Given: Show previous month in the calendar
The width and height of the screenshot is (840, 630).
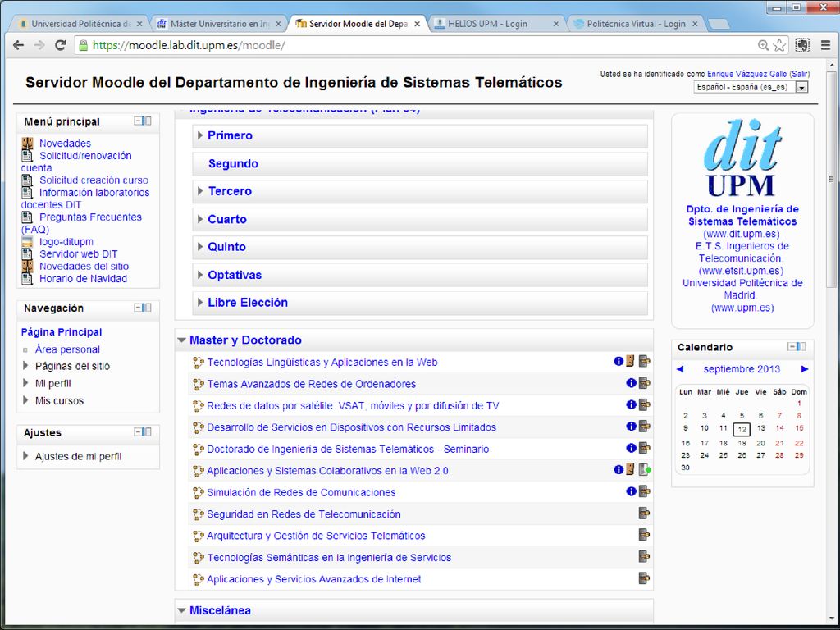Looking at the screenshot, I should click(x=680, y=368).
